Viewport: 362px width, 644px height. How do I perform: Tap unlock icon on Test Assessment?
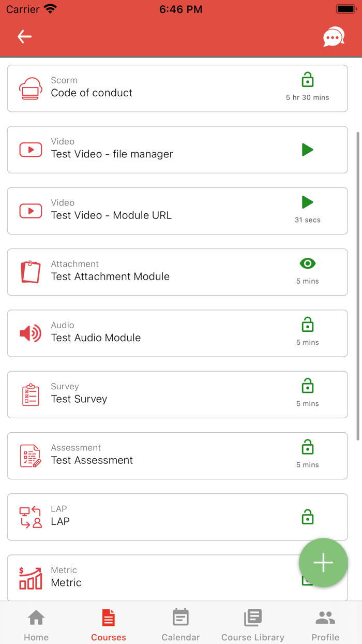(x=308, y=447)
